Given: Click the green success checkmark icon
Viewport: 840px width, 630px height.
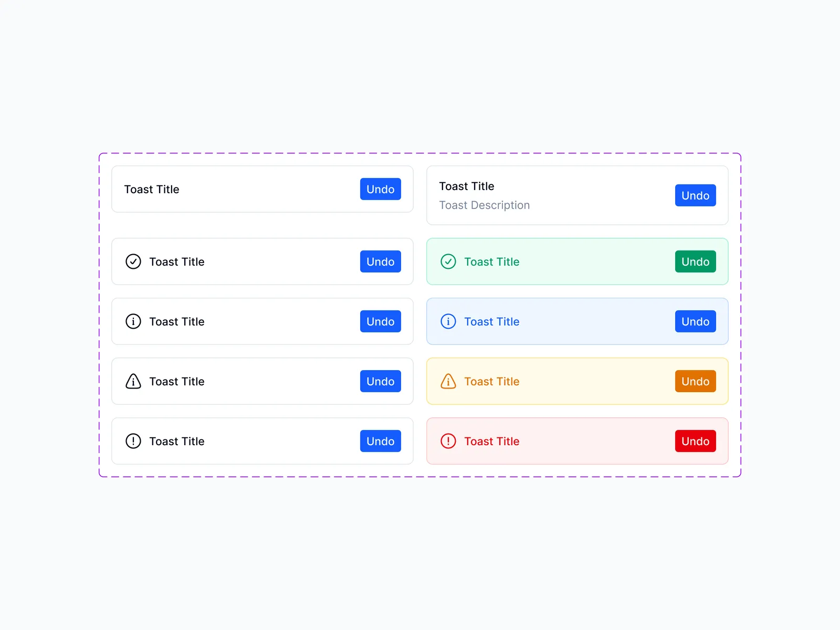Looking at the screenshot, I should pyautogui.click(x=448, y=261).
